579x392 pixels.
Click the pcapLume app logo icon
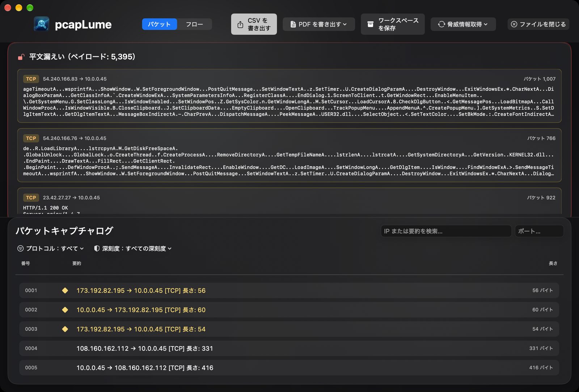(42, 24)
